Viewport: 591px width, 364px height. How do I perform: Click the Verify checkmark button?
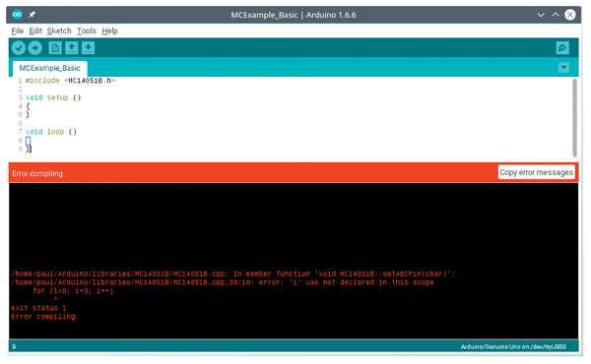[19, 48]
